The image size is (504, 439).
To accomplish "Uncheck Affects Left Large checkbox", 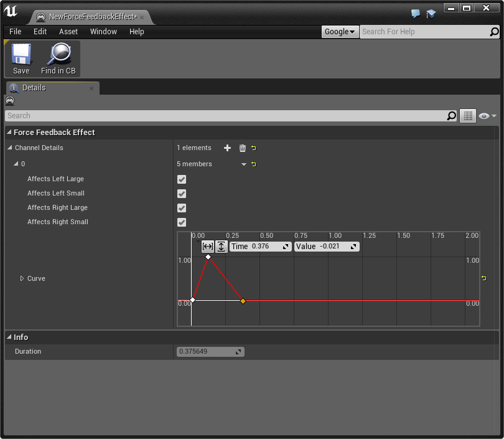I will tap(182, 179).
